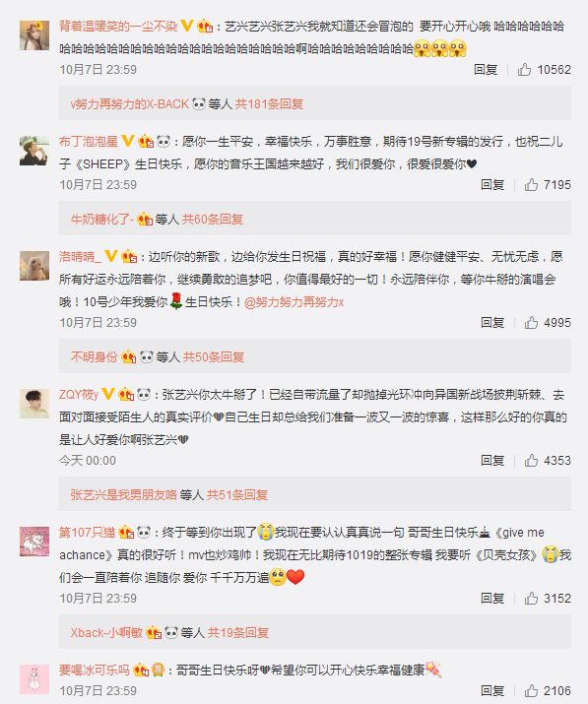Click the pink cat avatar of 第107只猫
588x704 pixels.
(x=34, y=542)
